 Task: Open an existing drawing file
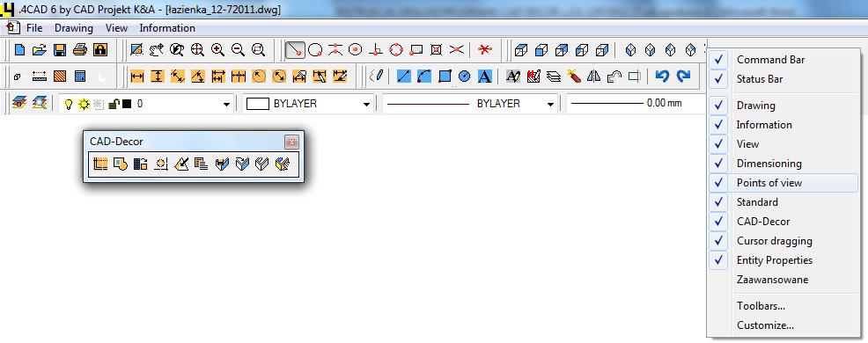pos(40,50)
